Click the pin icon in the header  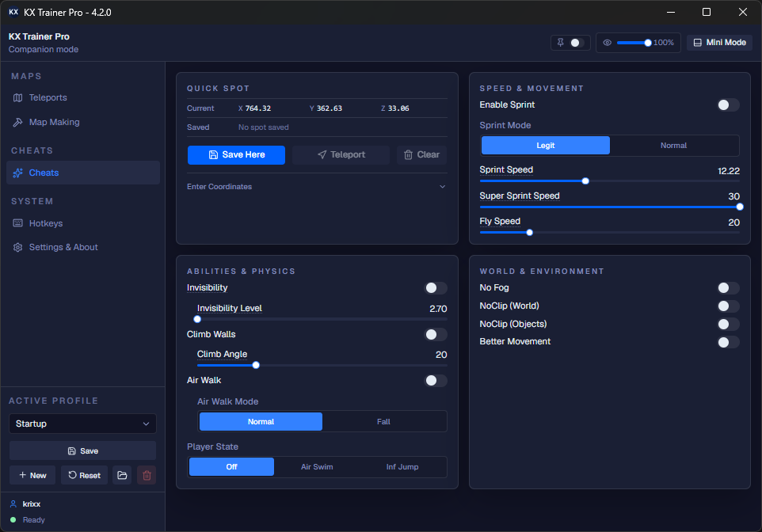click(x=560, y=43)
